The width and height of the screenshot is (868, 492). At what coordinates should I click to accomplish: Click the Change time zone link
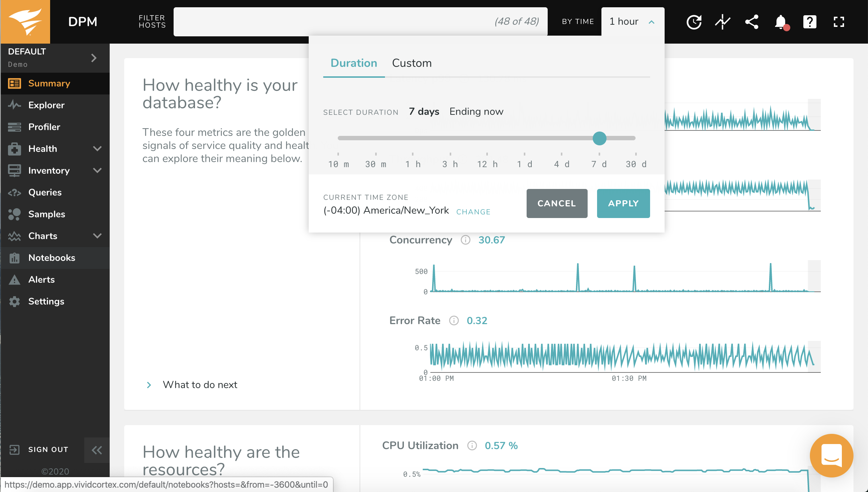click(473, 212)
